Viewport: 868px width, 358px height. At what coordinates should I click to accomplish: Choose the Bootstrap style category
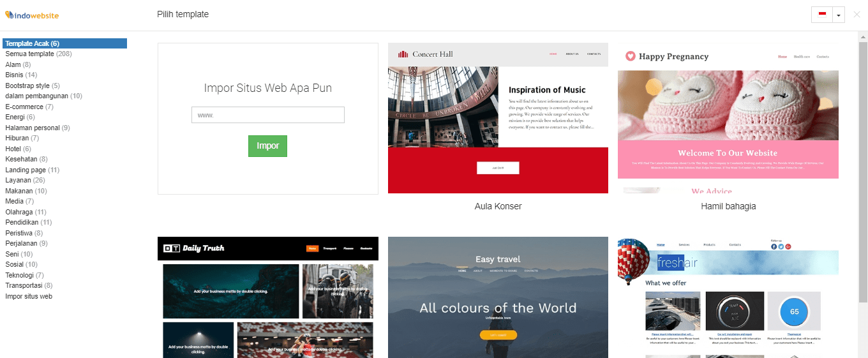pyautogui.click(x=33, y=86)
